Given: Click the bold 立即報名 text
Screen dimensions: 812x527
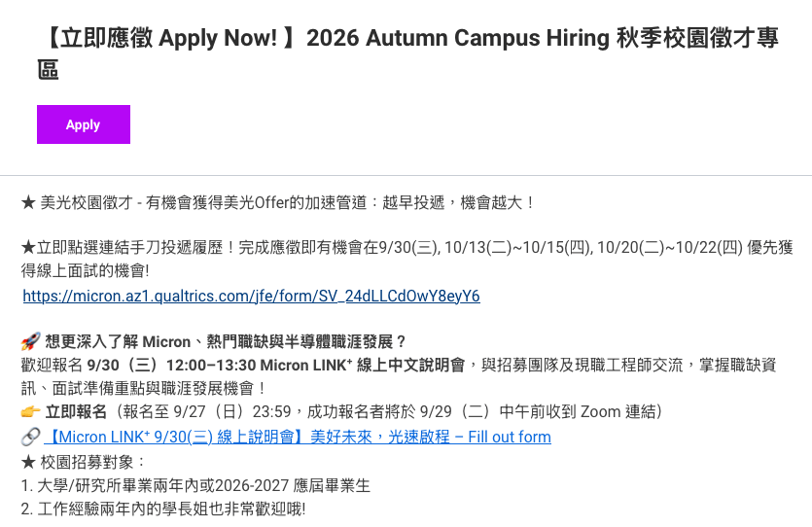Looking at the screenshot, I should coord(76,411).
